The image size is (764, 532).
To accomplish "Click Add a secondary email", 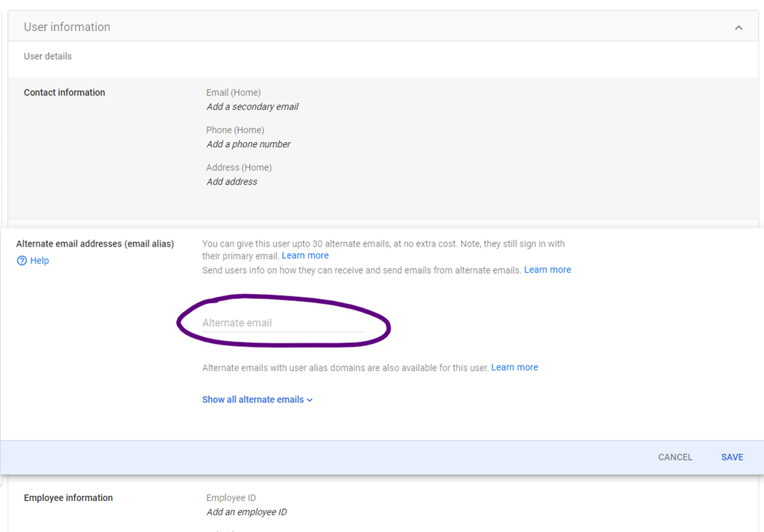I will click(x=252, y=107).
